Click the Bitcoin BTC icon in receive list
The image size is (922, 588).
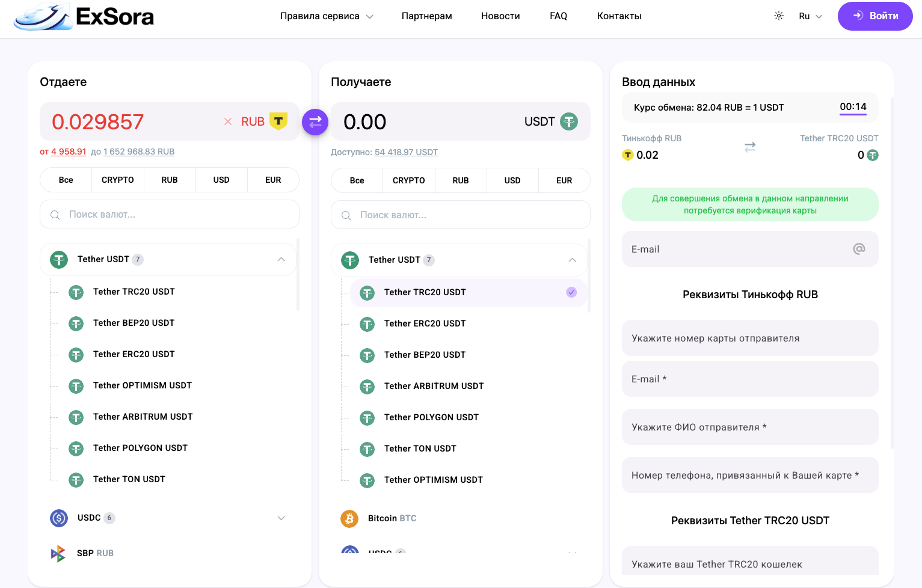[349, 518]
